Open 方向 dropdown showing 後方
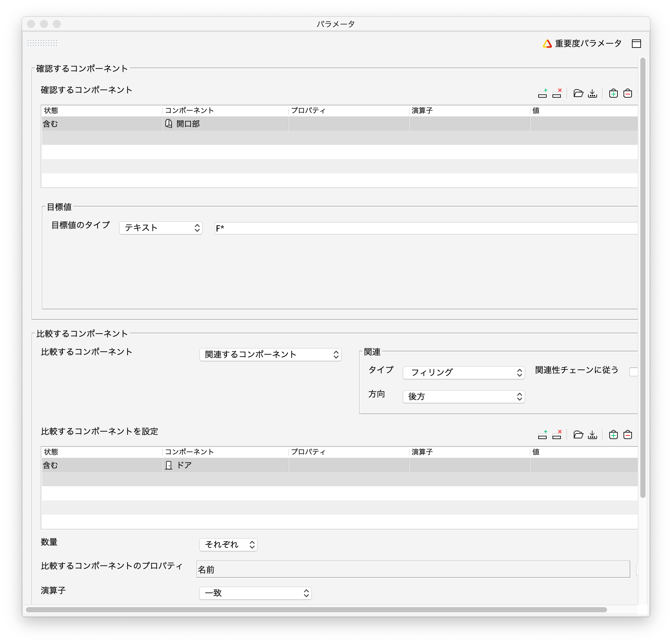 464,397
